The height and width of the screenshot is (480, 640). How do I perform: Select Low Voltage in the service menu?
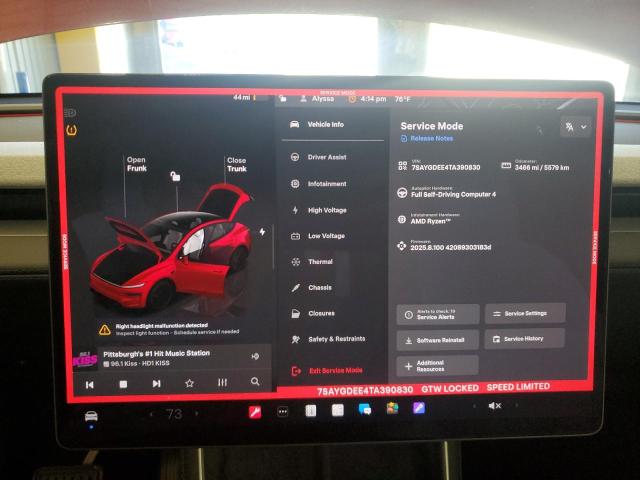click(x=318, y=236)
